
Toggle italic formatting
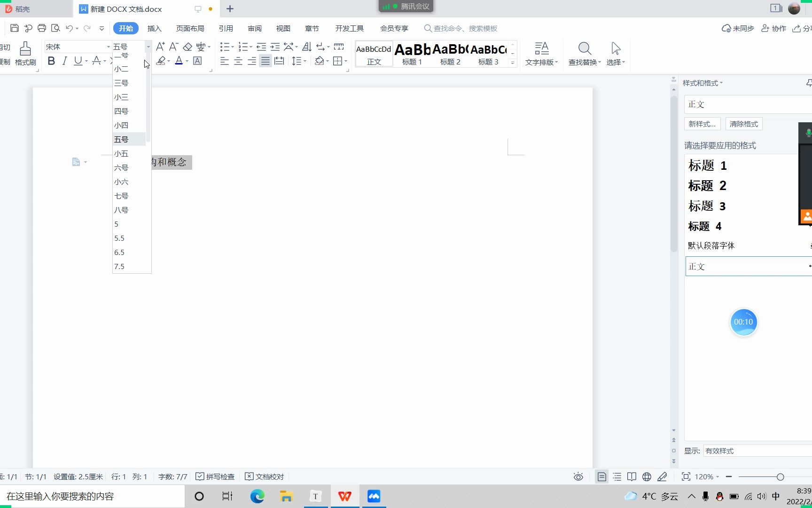pos(65,61)
